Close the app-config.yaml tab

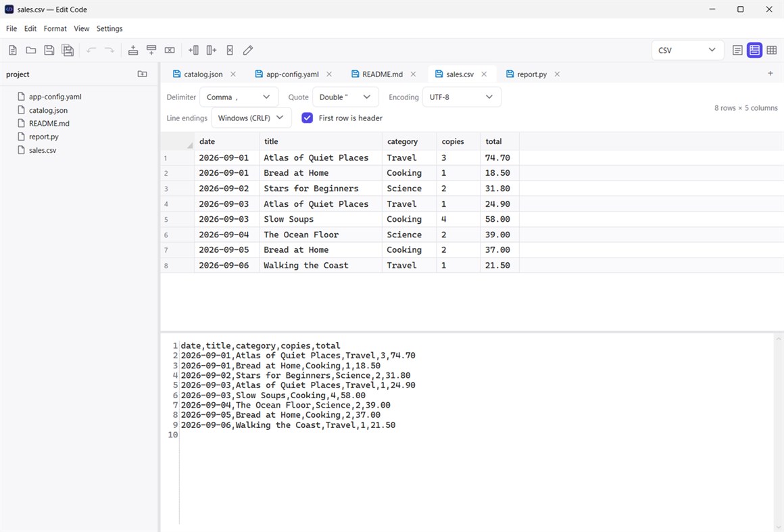pyautogui.click(x=329, y=74)
